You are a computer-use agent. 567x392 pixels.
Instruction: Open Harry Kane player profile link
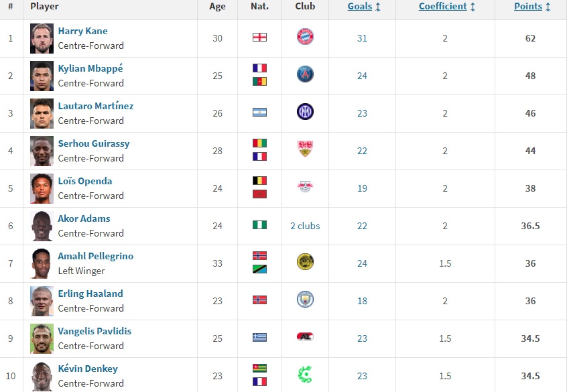click(82, 31)
